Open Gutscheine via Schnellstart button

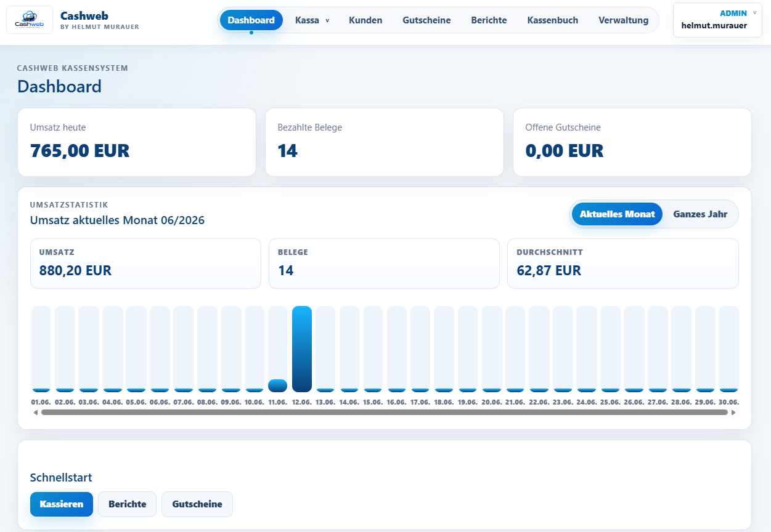197,504
